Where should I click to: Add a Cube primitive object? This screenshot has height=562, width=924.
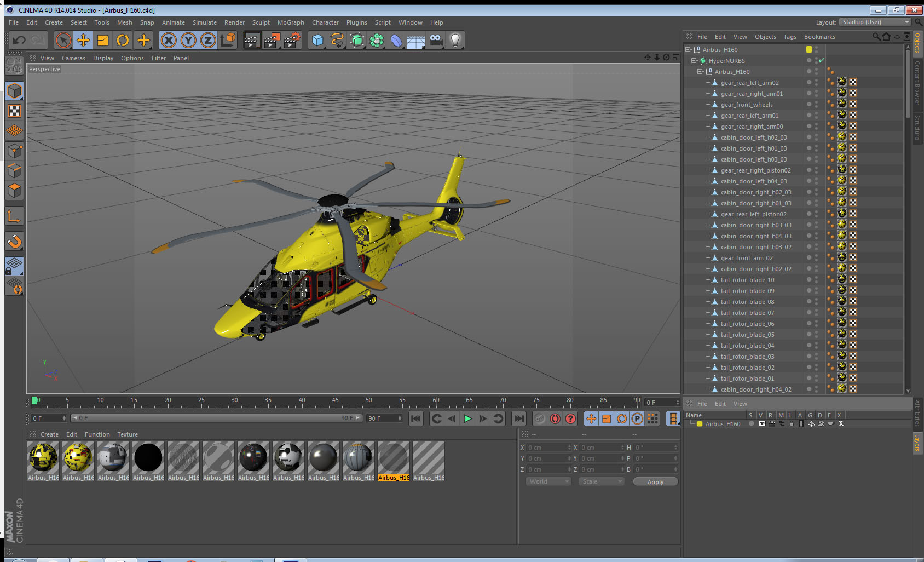click(x=317, y=40)
